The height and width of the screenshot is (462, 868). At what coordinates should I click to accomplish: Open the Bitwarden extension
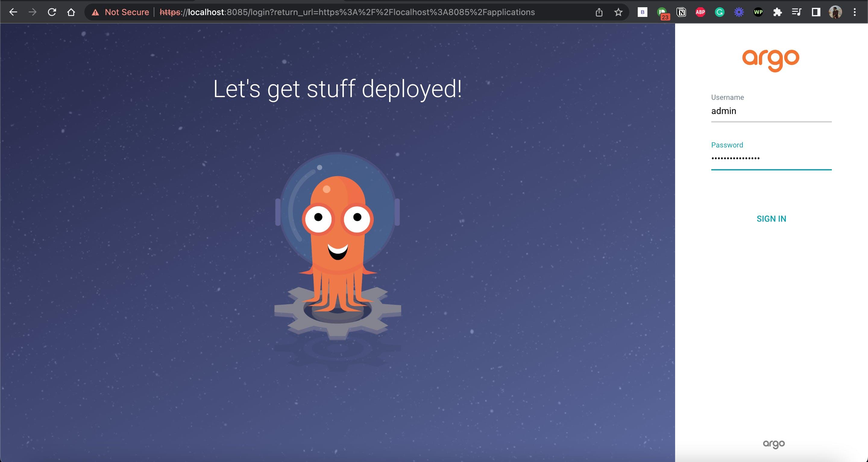coord(642,12)
